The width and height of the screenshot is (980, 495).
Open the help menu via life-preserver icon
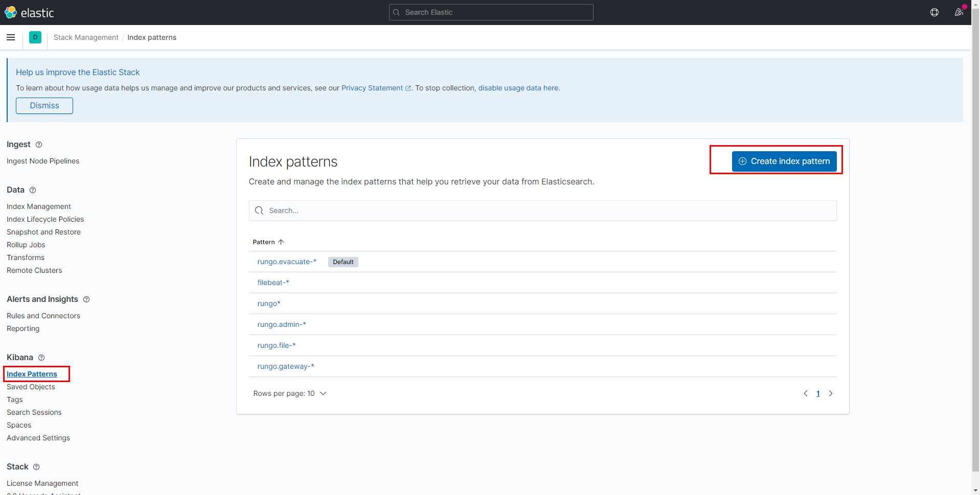pos(935,12)
